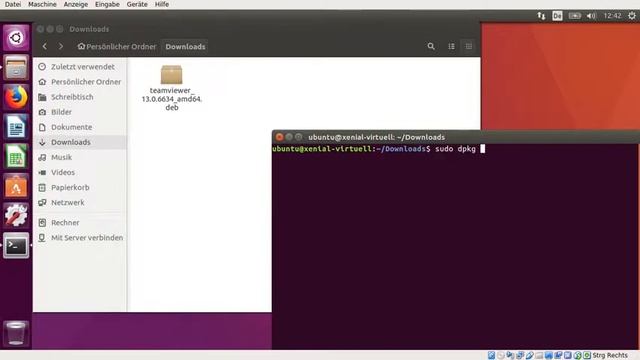Open the Hilfe menu

click(162, 4)
